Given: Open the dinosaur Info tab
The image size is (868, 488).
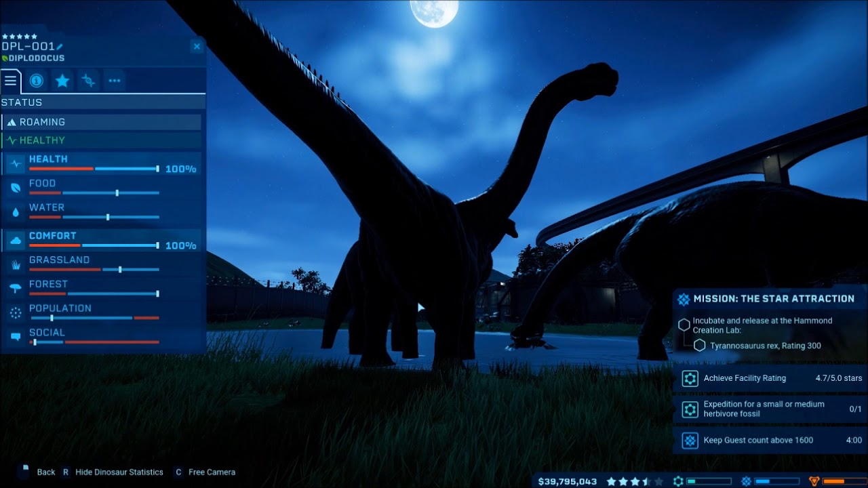Looking at the screenshot, I should [x=37, y=81].
